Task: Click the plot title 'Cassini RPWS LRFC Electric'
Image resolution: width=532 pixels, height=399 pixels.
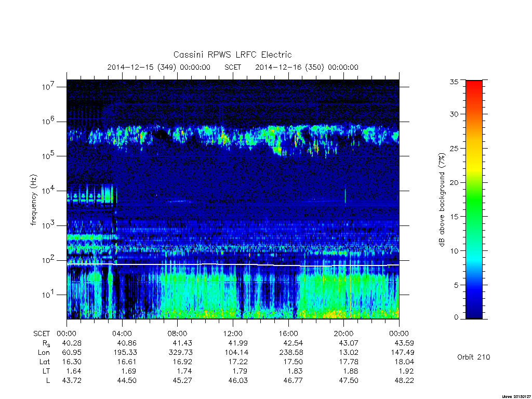Action: coord(232,55)
